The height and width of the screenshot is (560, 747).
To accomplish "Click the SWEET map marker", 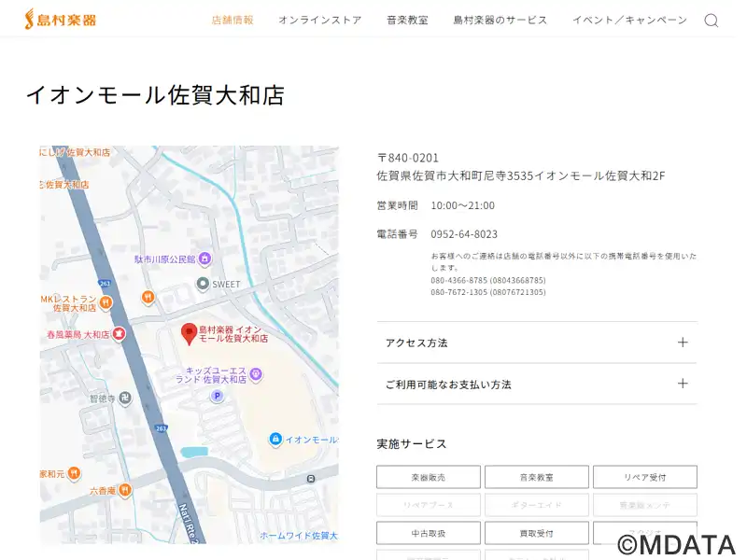I will click(x=203, y=284).
